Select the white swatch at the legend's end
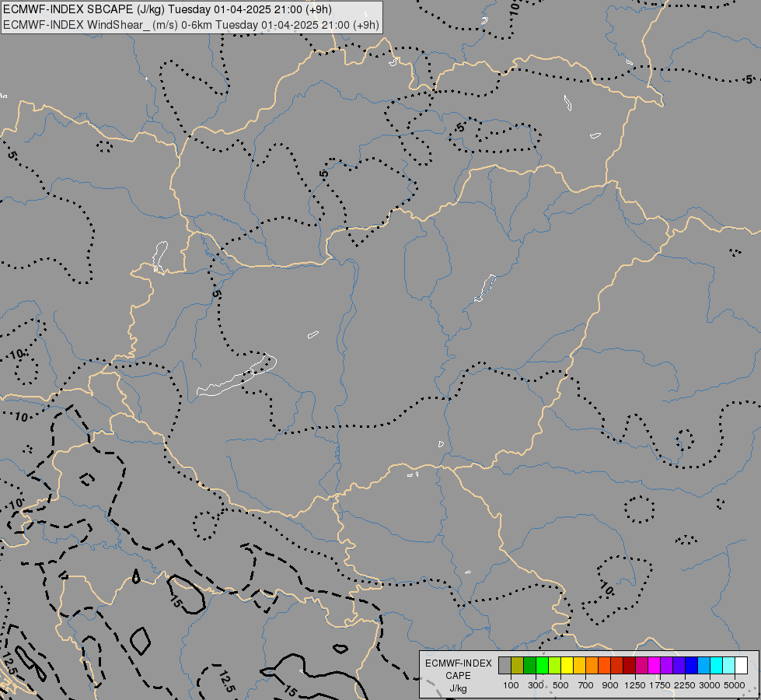Viewport: 761px width, 700px height. coord(741,665)
